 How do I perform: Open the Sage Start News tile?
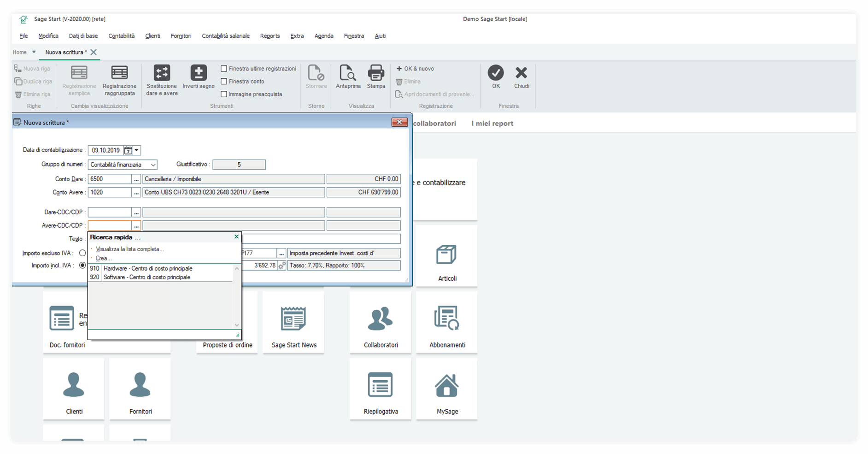293,322
